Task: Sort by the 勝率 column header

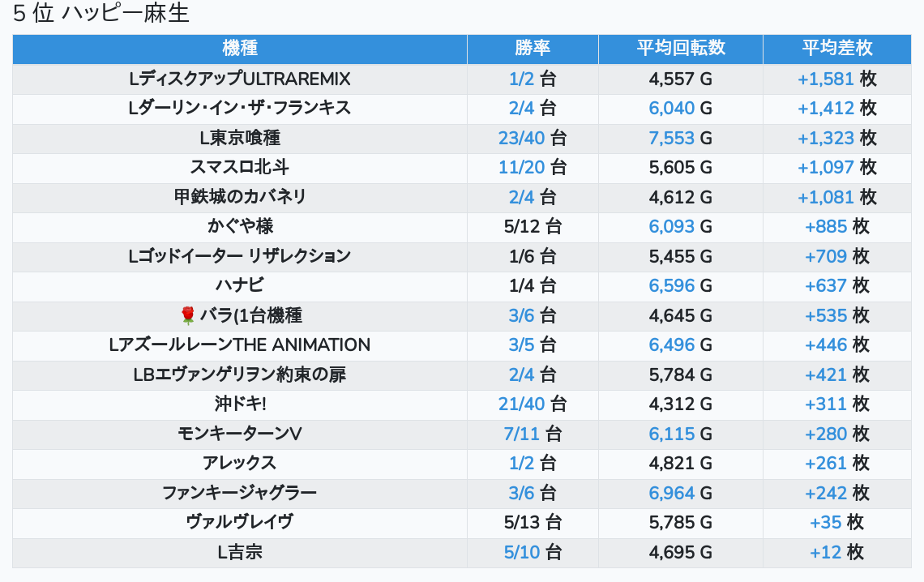Action: (533, 49)
